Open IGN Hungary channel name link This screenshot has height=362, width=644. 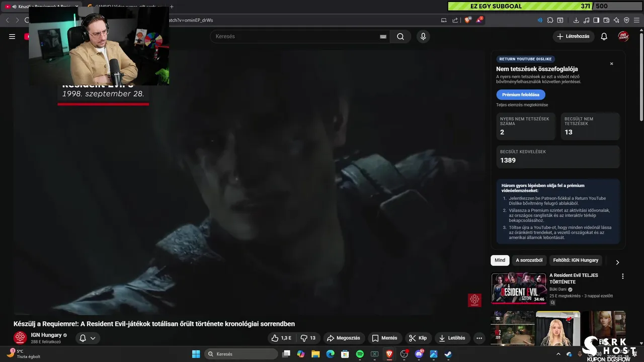click(46, 335)
